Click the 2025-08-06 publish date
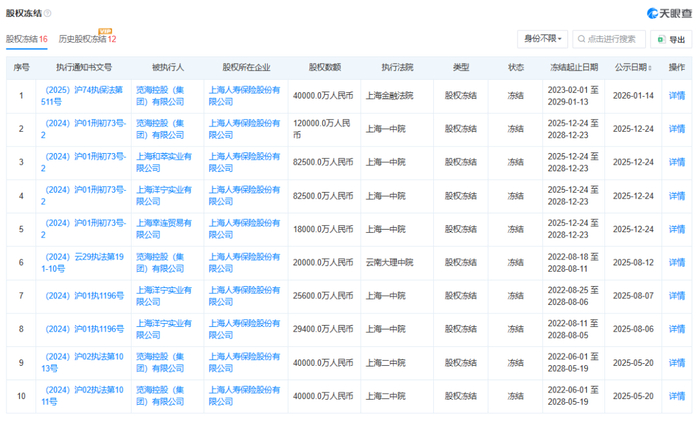Screen dimensions: 700x421 tap(633, 329)
